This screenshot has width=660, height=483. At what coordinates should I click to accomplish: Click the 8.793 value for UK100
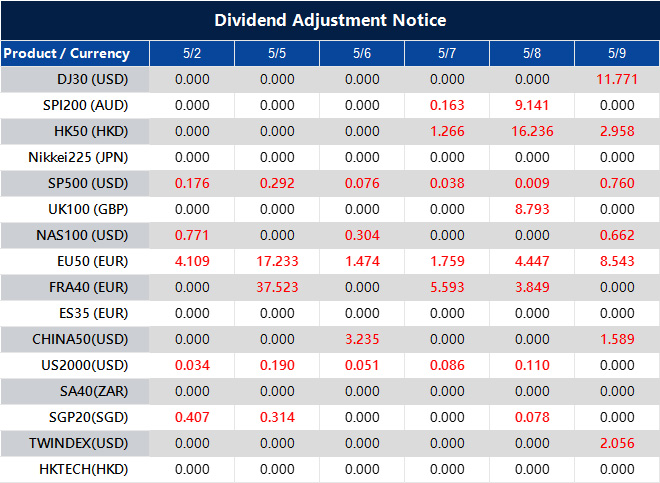click(532, 209)
